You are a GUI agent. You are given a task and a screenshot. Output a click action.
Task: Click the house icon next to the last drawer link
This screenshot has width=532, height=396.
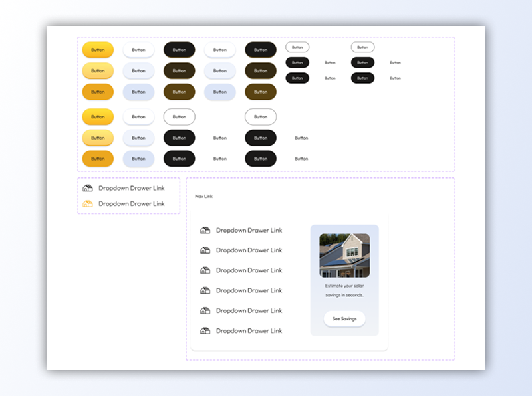click(x=206, y=331)
